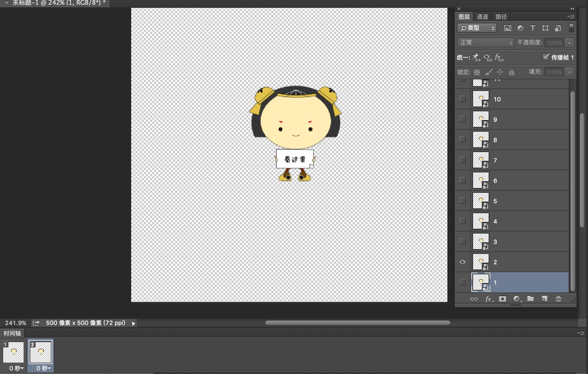The image size is (588, 374).
Task: Add a layer mask
Action: tap(502, 299)
